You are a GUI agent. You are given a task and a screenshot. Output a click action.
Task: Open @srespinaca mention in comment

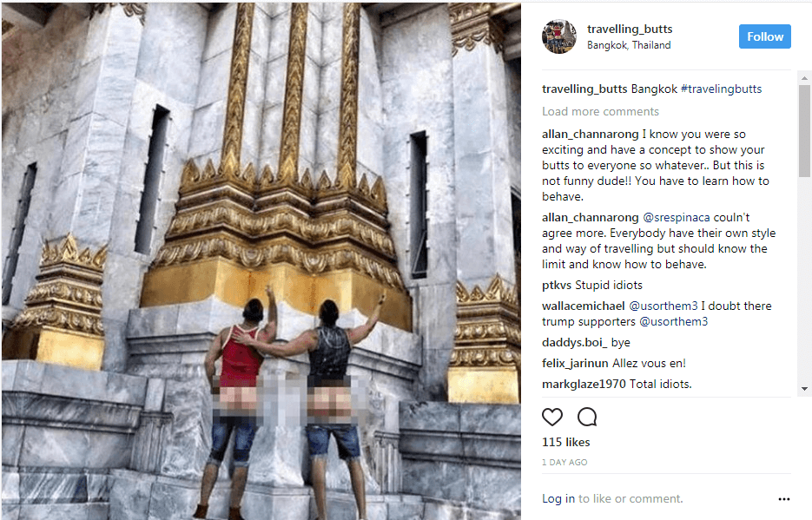coord(677,217)
